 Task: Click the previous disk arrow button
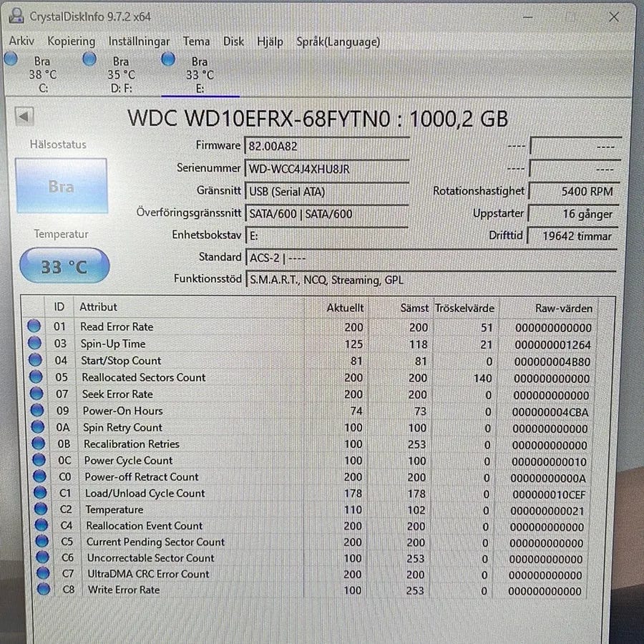(x=24, y=117)
